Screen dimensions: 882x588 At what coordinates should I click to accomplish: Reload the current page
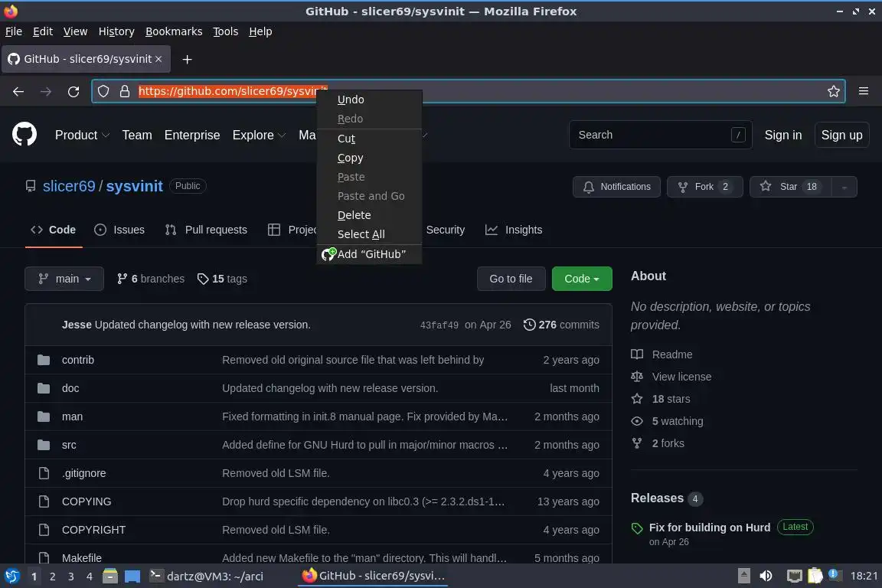pyautogui.click(x=73, y=91)
